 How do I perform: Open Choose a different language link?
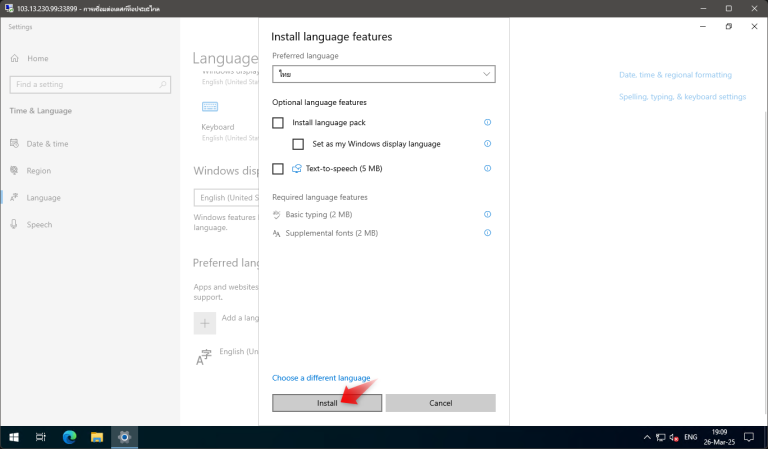[x=321, y=378]
